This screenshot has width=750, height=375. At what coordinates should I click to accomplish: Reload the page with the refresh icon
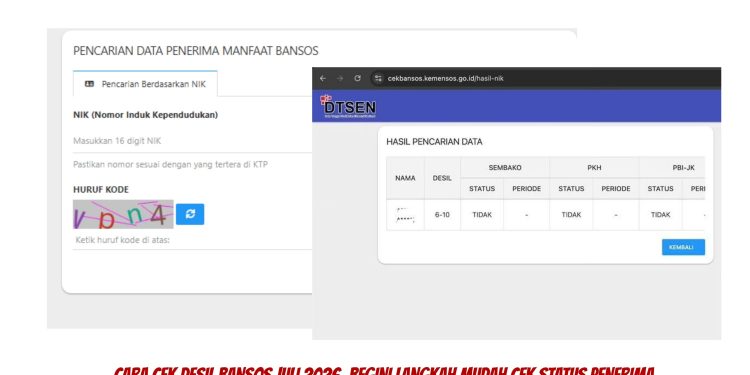pos(357,78)
